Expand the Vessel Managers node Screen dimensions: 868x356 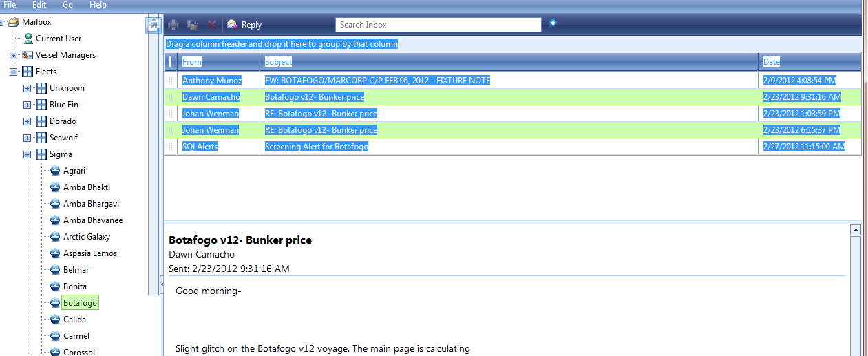point(13,55)
